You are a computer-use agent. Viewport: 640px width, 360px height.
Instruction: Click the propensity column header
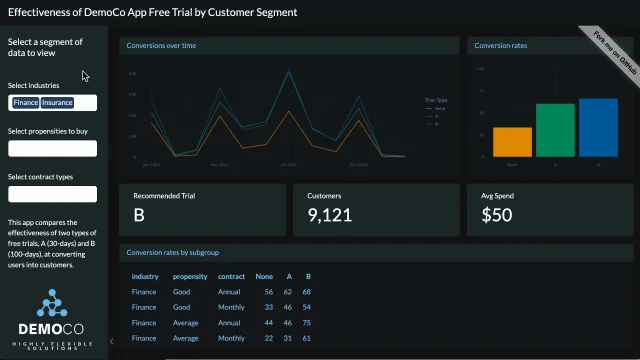click(190, 277)
